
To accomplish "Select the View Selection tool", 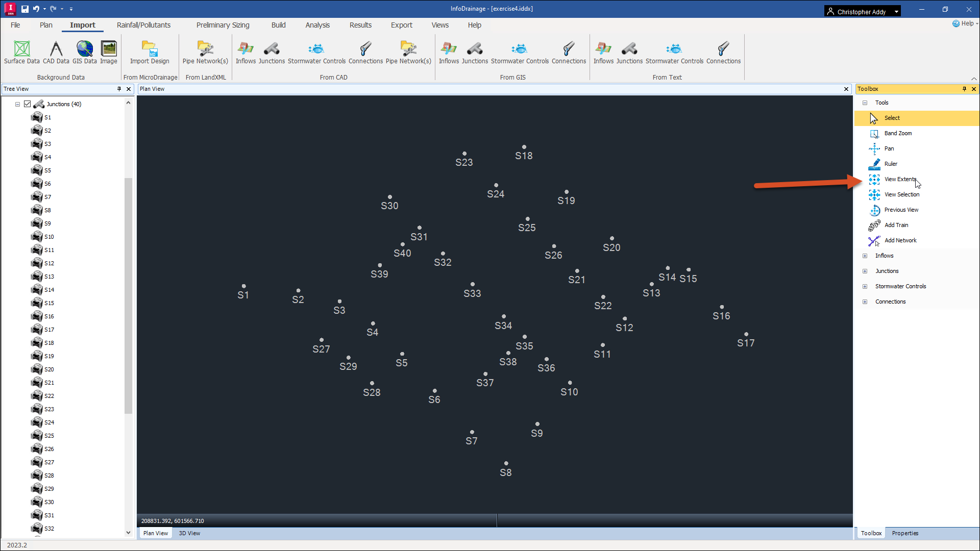I will (x=902, y=194).
